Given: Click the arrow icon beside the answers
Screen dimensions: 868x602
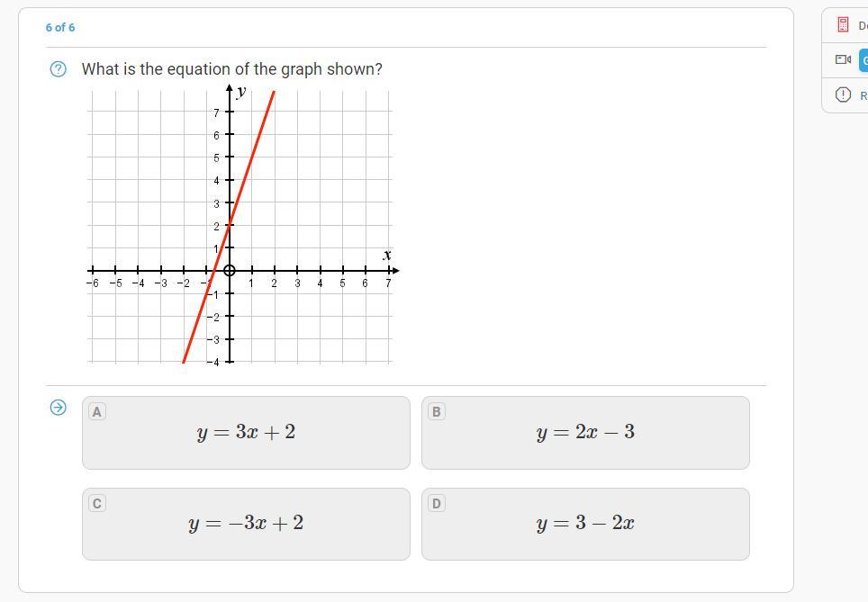Looking at the screenshot, I should tap(59, 408).
